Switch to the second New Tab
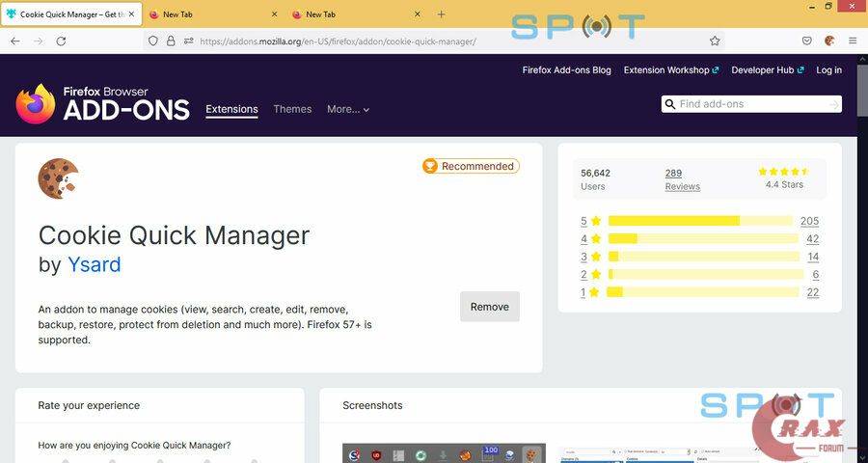 [x=357, y=14]
